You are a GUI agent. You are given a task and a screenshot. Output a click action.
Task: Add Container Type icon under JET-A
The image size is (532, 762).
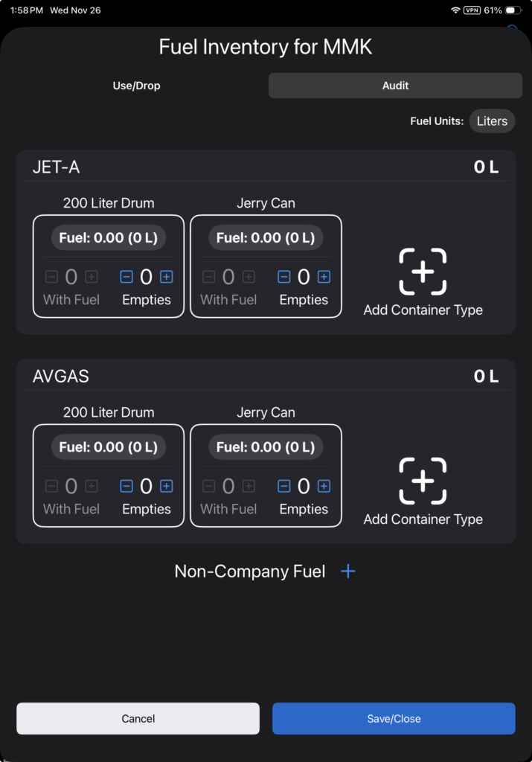[x=423, y=272]
